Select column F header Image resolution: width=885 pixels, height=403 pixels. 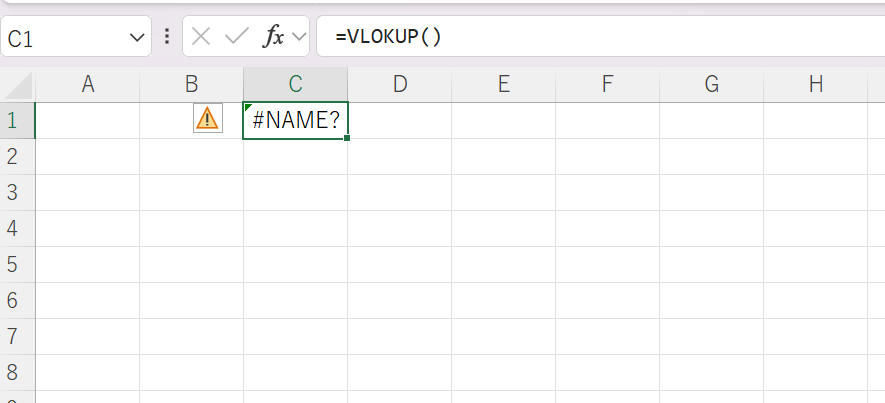click(607, 85)
